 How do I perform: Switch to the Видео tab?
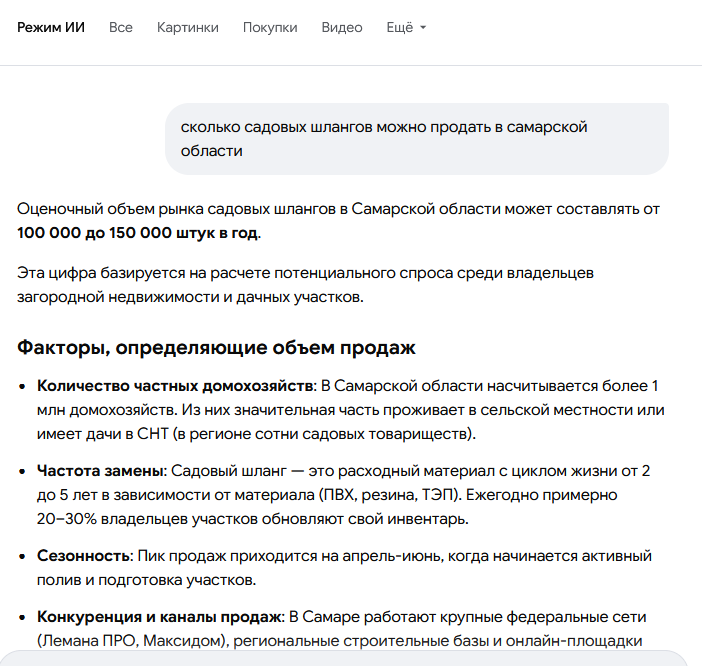pos(342,27)
